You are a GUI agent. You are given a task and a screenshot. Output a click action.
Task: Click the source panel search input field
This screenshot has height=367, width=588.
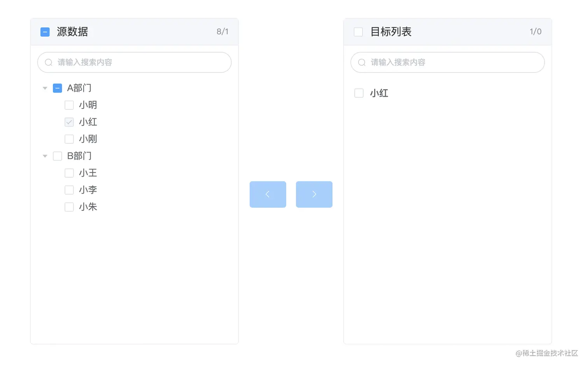tap(134, 62)
